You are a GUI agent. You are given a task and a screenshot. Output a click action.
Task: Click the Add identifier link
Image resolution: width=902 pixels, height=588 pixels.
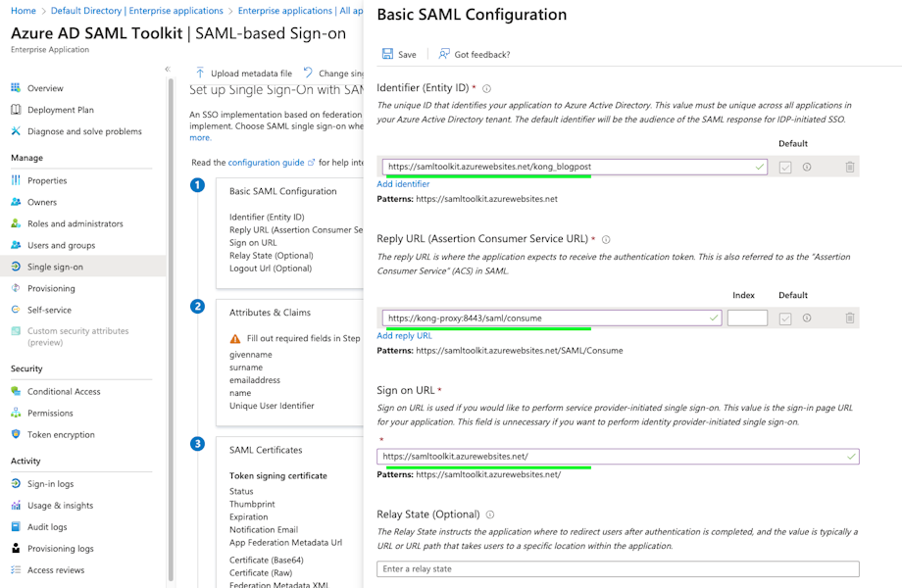tap(403, 183)
